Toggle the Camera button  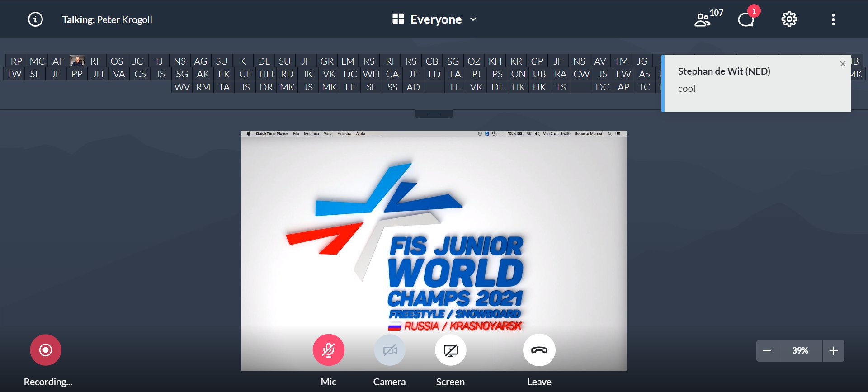point(390,350)
